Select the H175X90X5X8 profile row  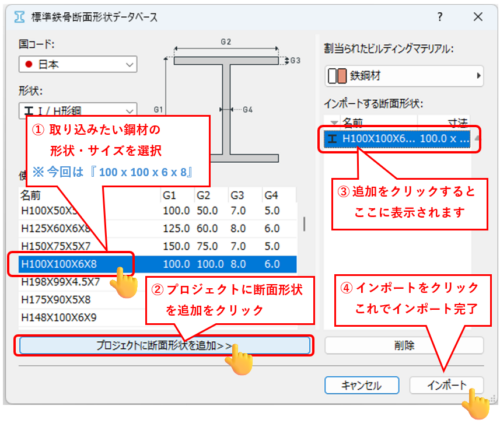coord(158,300)
